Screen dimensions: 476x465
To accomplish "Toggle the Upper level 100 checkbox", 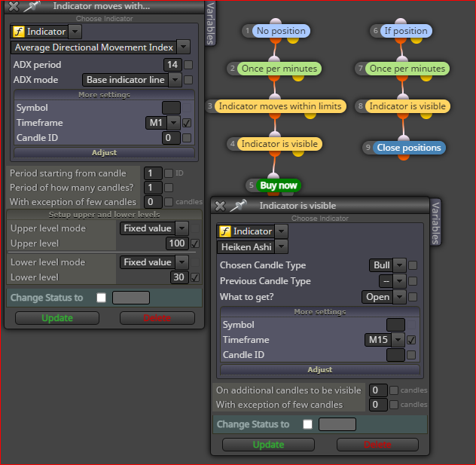I will (195, 243).
